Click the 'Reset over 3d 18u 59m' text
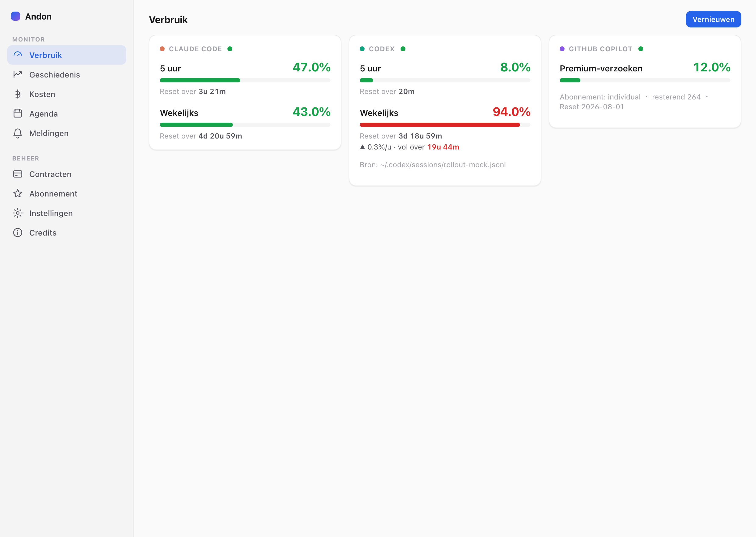This screenshot has height=537, width=756. point(401,136)
